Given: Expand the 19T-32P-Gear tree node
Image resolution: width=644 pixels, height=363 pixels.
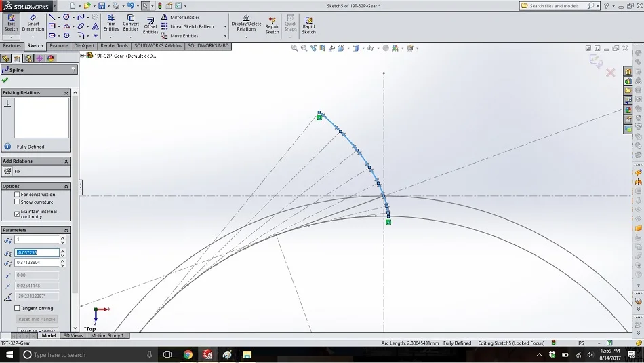Looking at the screenshot, I should [x=82, y=56].
